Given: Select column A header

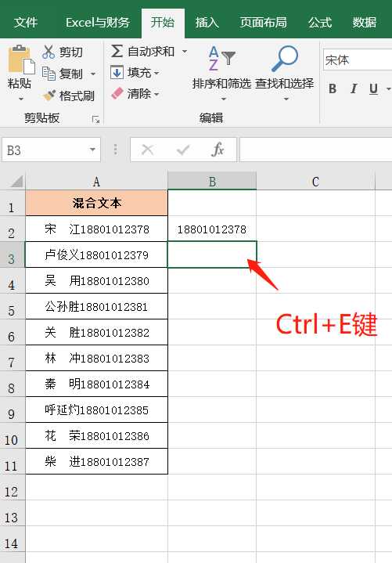Looking at the screenshot, I should coord(96,182).
